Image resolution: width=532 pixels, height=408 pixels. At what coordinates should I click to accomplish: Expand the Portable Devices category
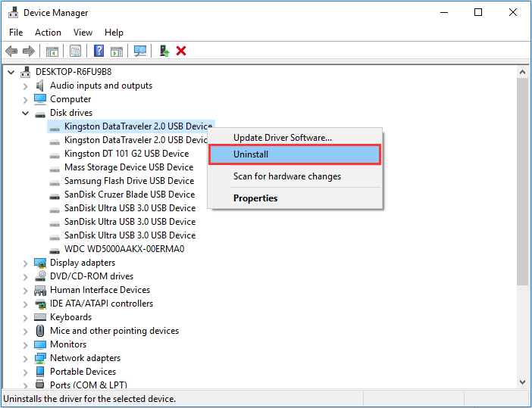click(x=26, y=372)
